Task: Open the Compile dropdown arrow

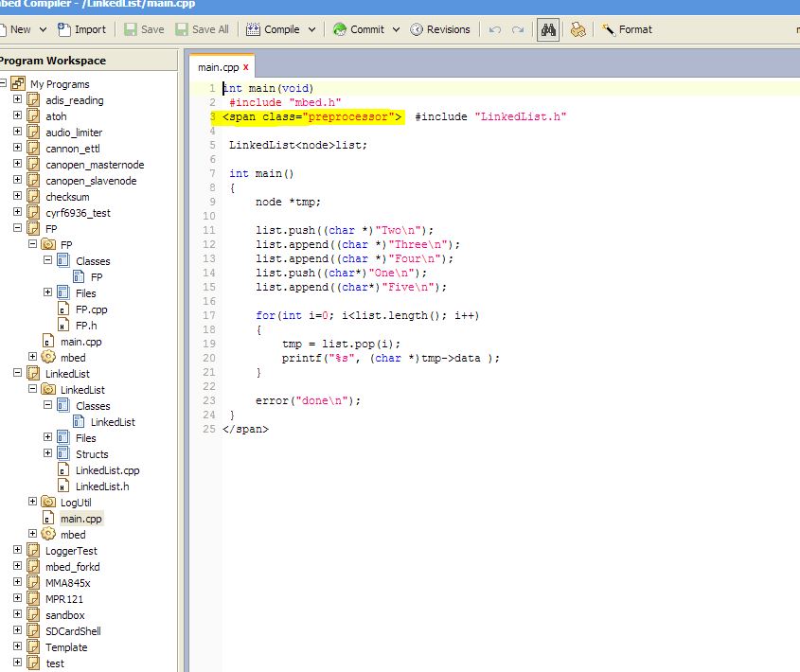Action: point(311,29)
